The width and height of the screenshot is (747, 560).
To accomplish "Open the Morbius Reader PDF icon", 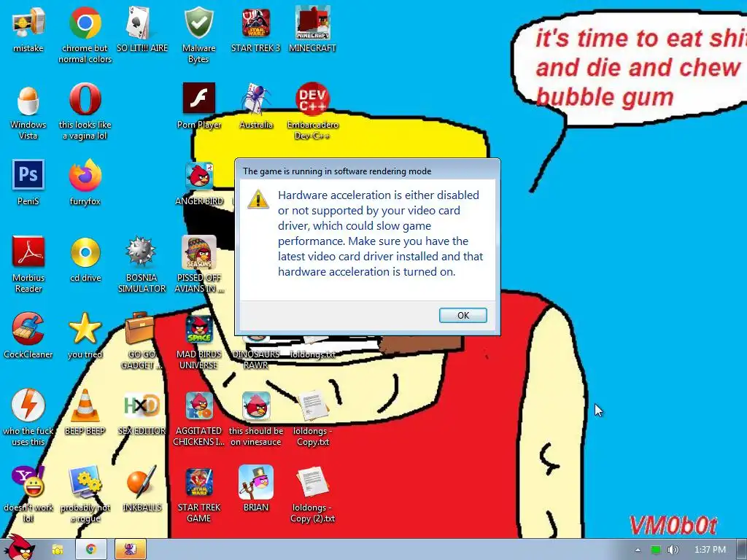I will [x=28, y=252].
